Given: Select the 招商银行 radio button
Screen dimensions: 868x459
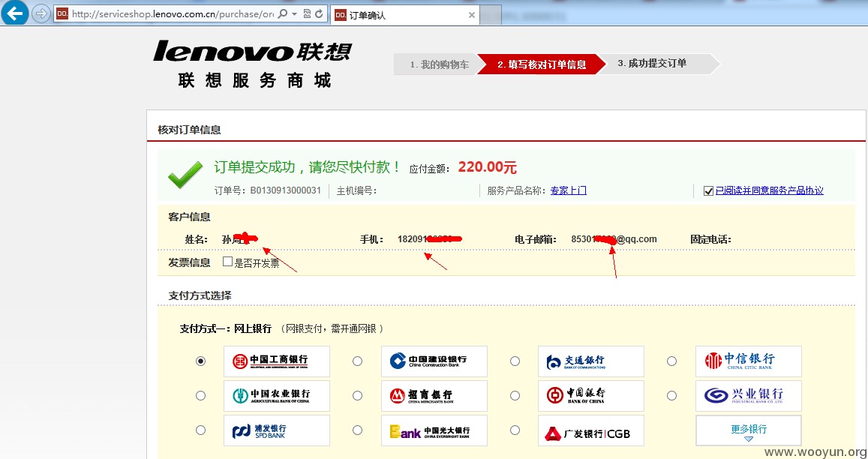Looking at the screenshot, I should click(x=358, y=396).
